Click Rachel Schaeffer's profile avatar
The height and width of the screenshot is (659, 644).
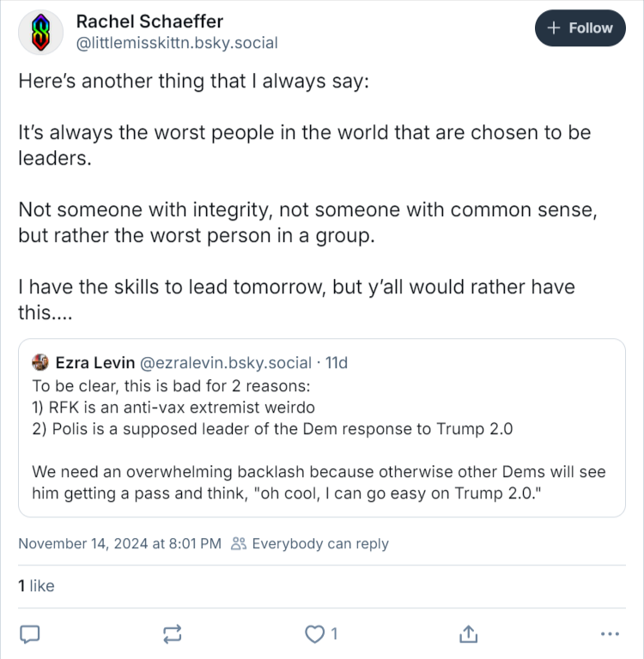point(40,33)
